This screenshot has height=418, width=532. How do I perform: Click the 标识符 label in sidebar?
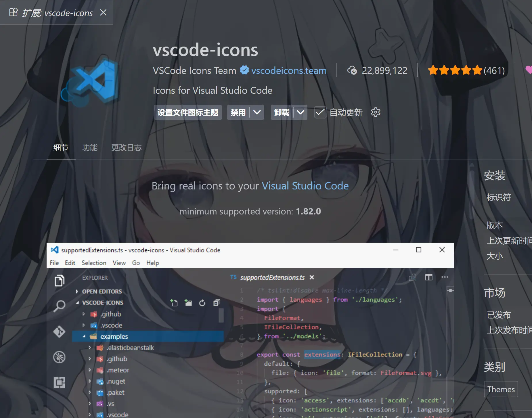pyautogui.click(x=499, y=198)
